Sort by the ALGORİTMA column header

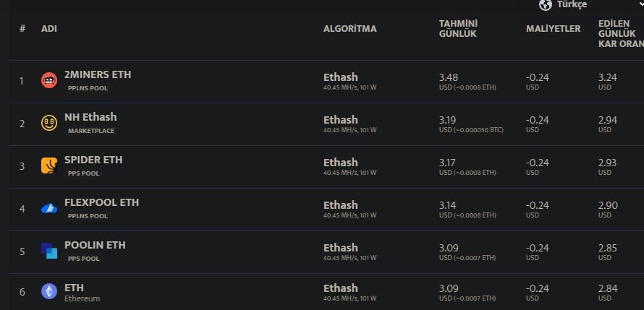click(x=349, y=29)
